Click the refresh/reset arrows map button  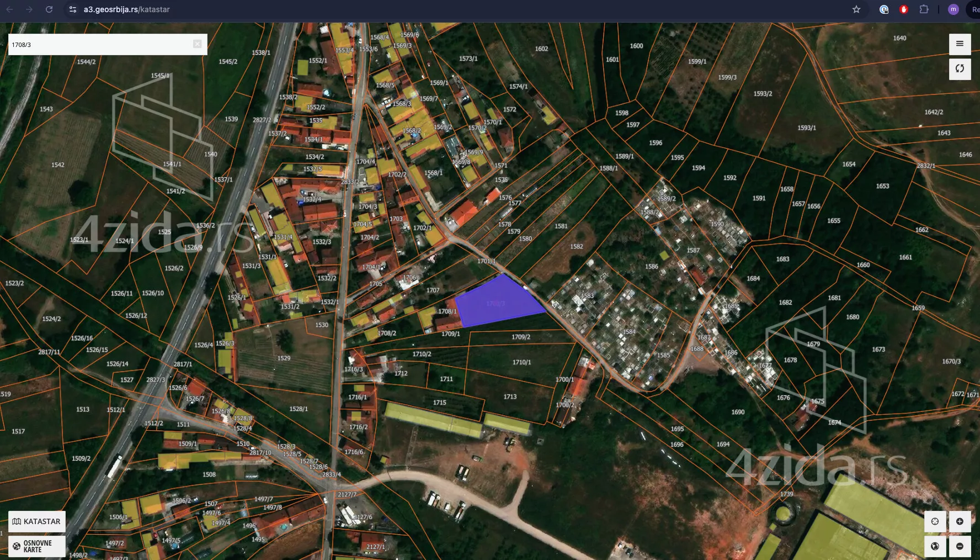coord(960,69)
